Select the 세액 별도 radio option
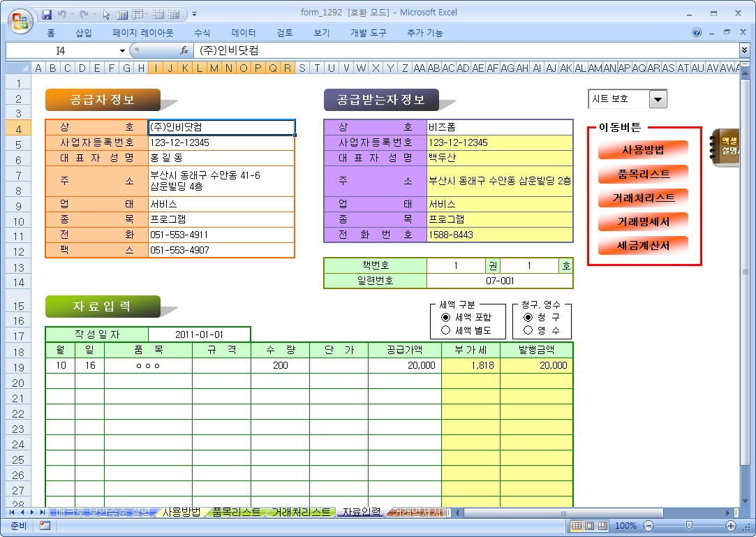Screen dimensions: 756x537 (x=445, y=330)
